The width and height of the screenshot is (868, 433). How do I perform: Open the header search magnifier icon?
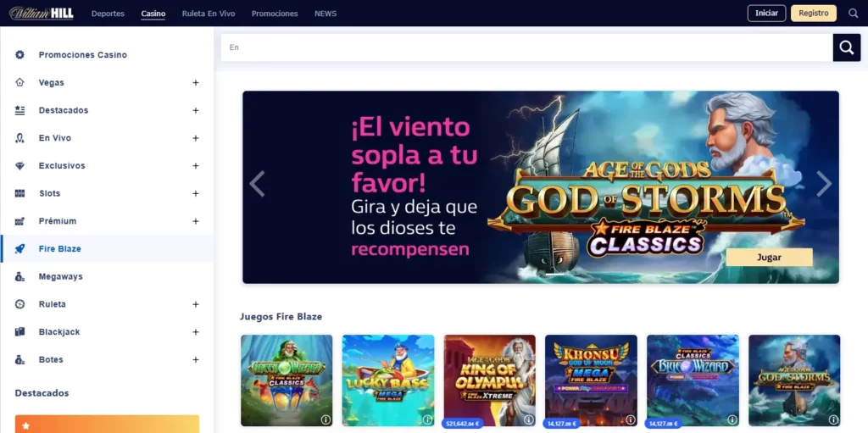[x=853, y=14]
